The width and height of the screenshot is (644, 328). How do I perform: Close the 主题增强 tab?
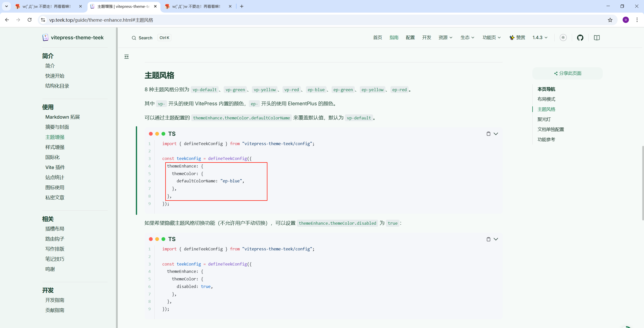click(x=155, y=6)
